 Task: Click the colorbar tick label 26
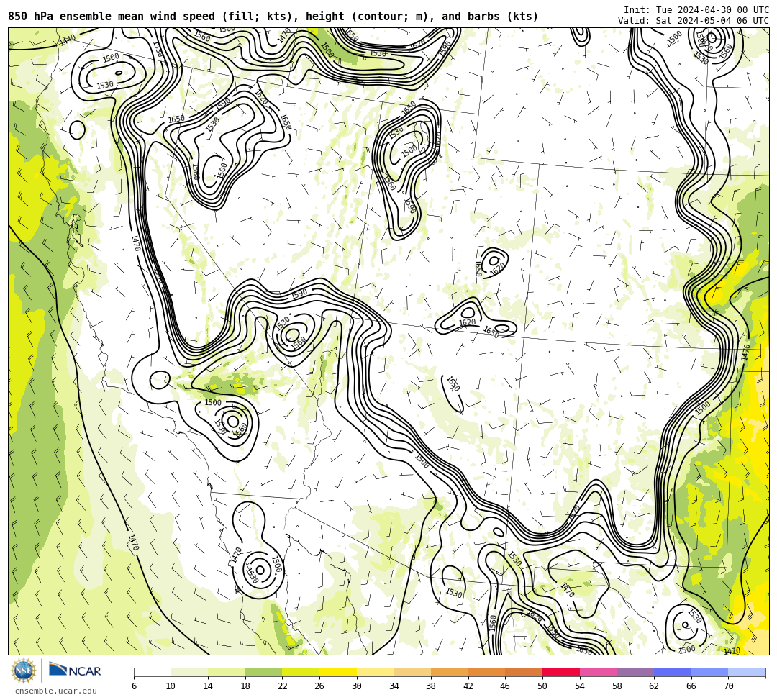coord(319,686)
